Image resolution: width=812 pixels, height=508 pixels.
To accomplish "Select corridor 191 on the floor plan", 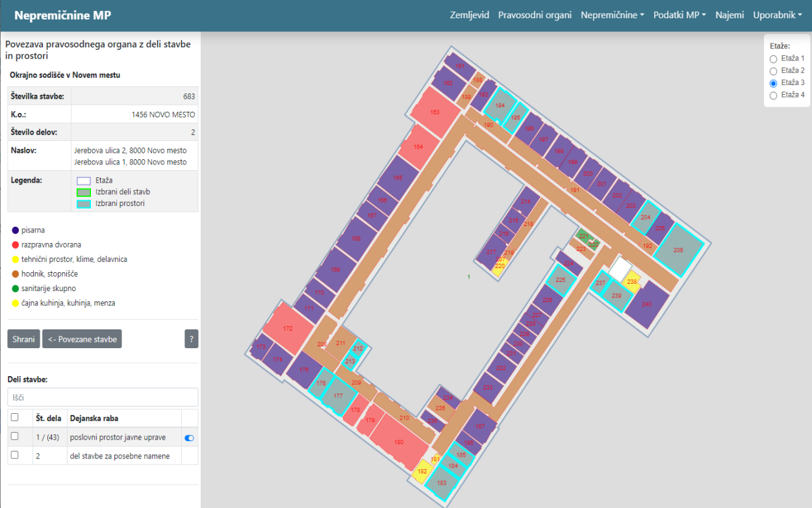I will pyautogui.click(x=574, y=190).
